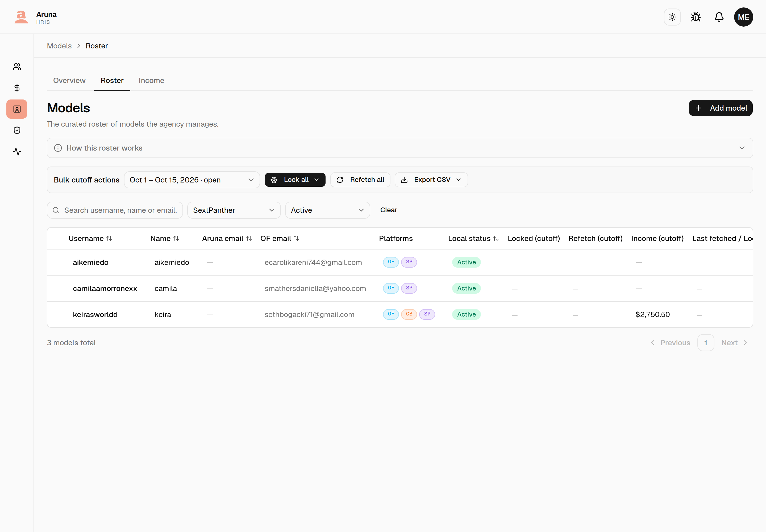This screenshot has height=532, width=766.
Task: Switch to the Overview tab
Action: (69, 81)
